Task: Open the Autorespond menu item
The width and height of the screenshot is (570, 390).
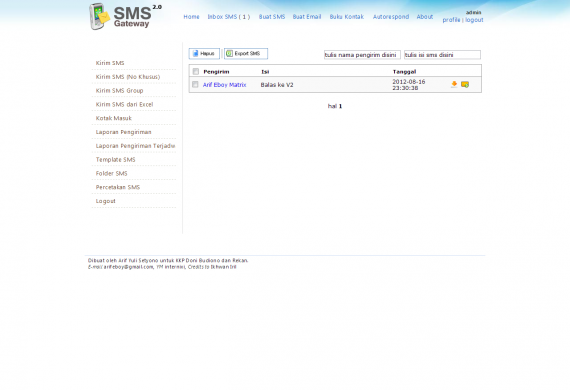Action: coord(391,17)
